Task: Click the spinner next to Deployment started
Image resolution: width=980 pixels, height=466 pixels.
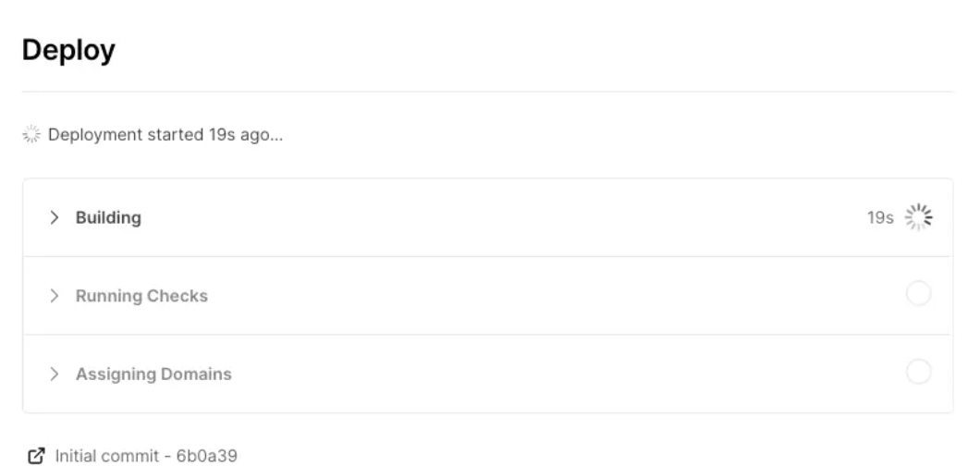Action: [31, 134]
